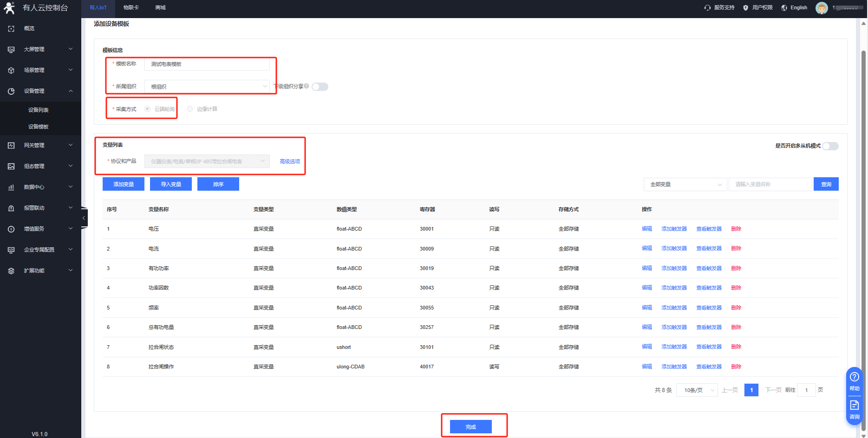Open the 咨询 consult document icon
This screenshot has width=868, height=438.
[x=854, y=406]
